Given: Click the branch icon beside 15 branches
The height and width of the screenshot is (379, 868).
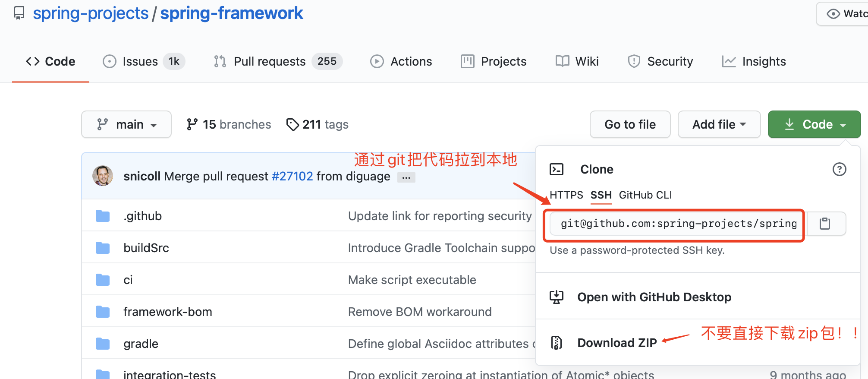Looking at the screenshot, I should [x=192, y=124].
